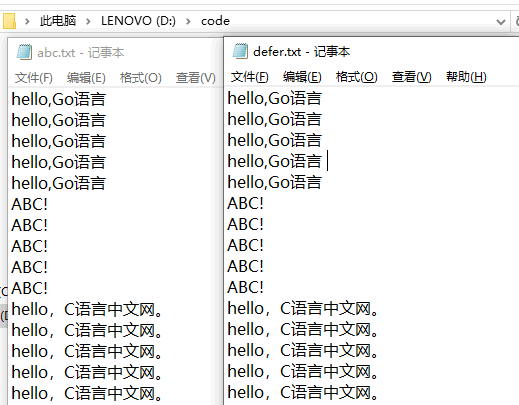Screen dimensions: 519x405
Task: Navigate to LENOVO (D:) breadcrumb
Action: (138, 21)
